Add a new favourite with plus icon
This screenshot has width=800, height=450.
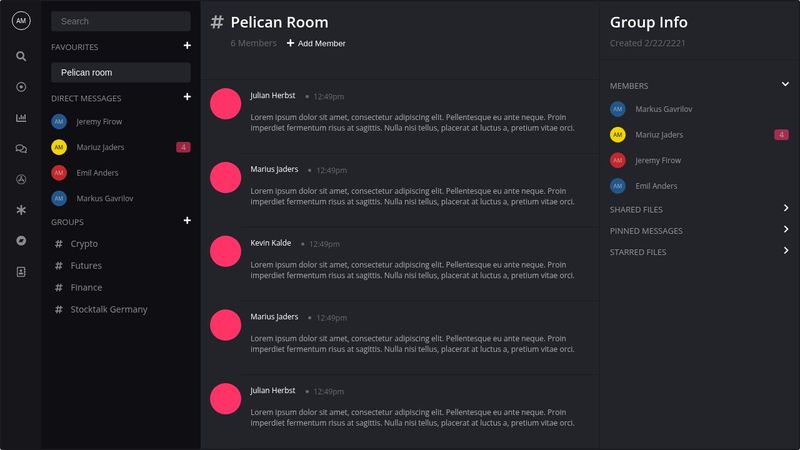[x=187, y=46]
